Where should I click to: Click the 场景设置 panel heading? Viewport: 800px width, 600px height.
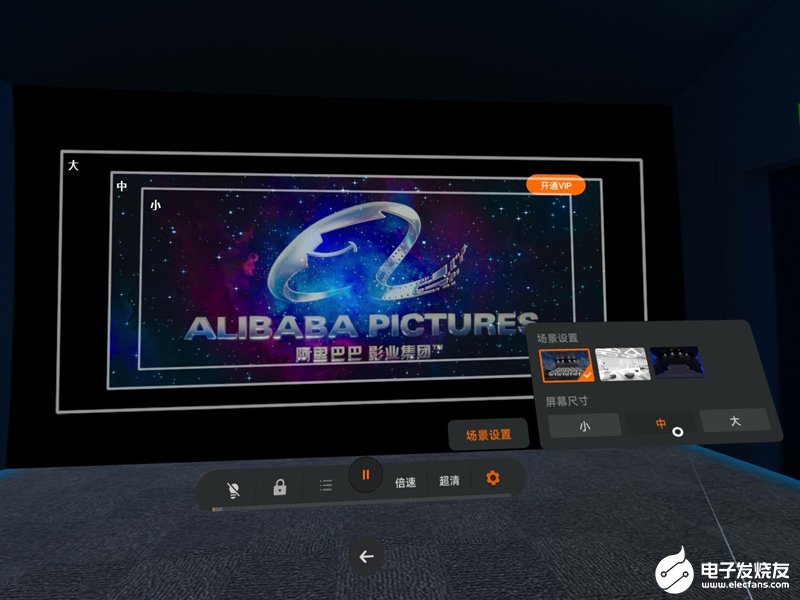click(x=558, y=338)
